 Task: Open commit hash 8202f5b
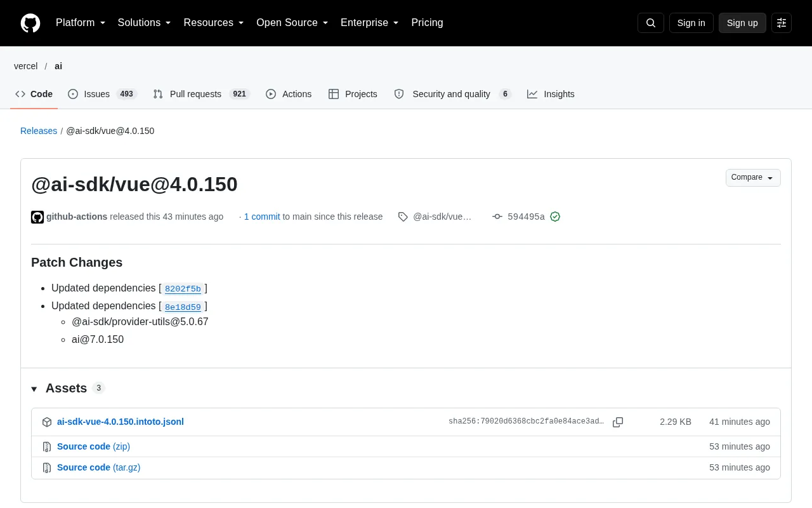coord(183,289)
